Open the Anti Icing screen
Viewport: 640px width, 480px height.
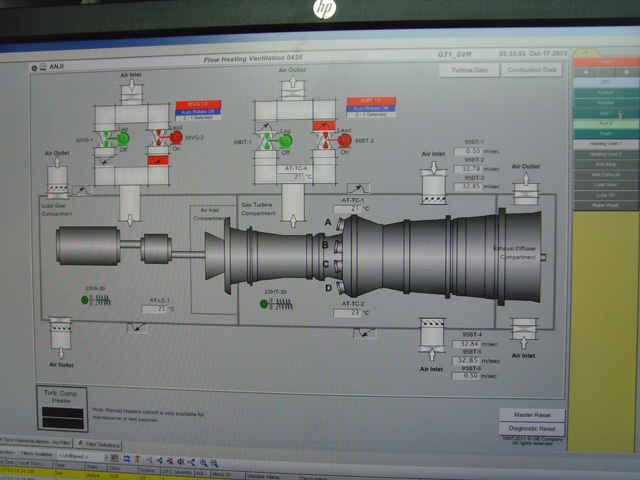pyautogui.click(x=606, y=164)
